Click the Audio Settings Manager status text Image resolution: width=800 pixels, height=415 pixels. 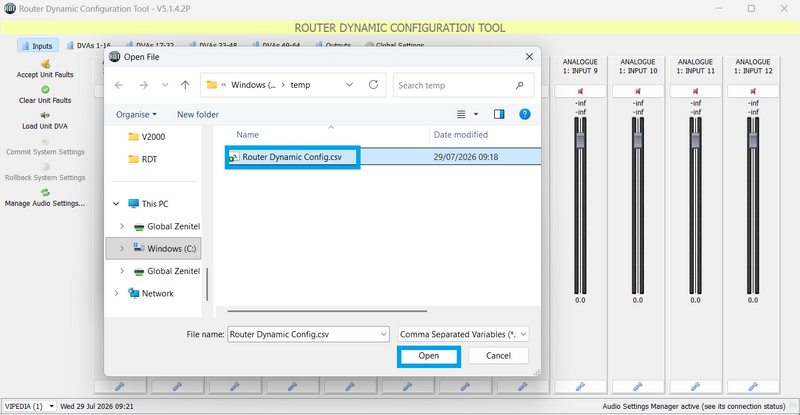tap(694, 406)
